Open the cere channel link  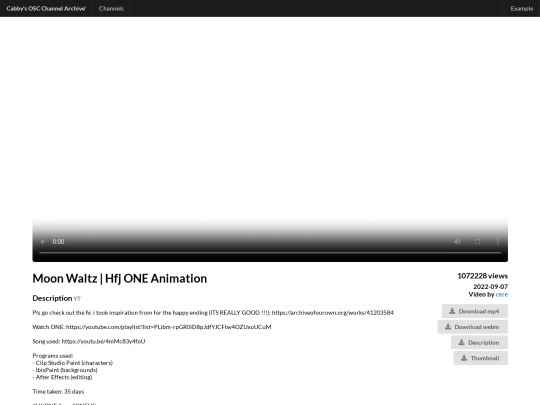click(x=501, y=294)
